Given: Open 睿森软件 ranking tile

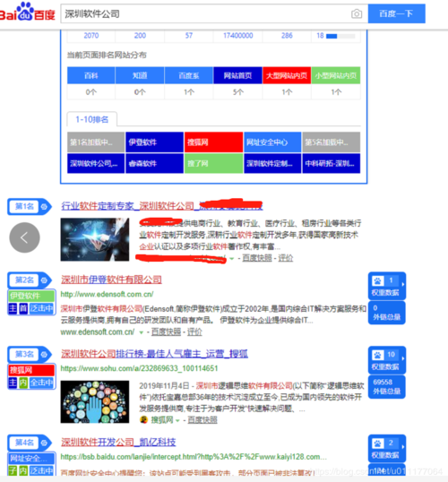Looking at the screenshot, I should point(154,164).
